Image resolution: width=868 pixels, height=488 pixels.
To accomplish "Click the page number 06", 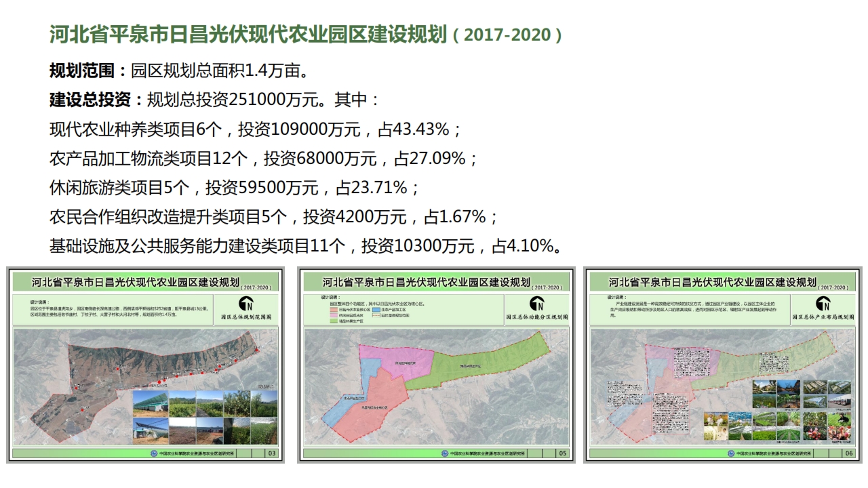I will pos(849,453).
